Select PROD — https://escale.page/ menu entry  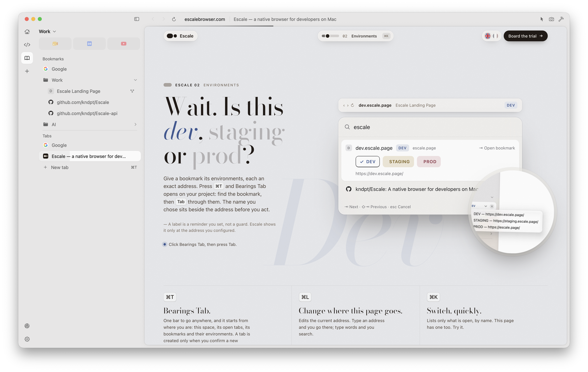(x=496, y=227)
